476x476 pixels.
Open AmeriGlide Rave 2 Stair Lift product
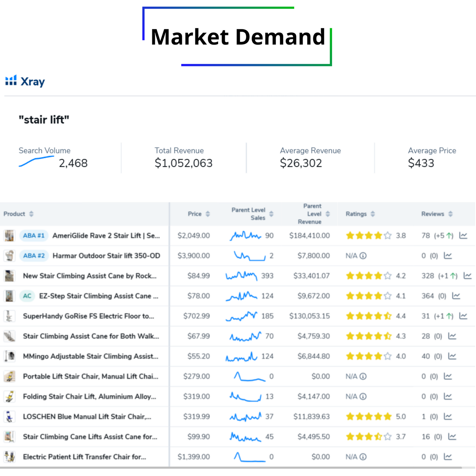[x=106, y=236]
